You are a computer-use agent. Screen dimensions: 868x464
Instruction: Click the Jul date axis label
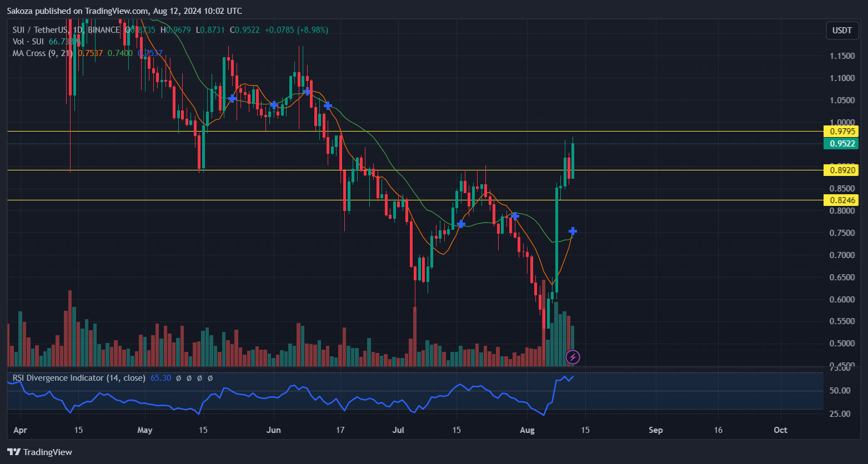(398, 430)
